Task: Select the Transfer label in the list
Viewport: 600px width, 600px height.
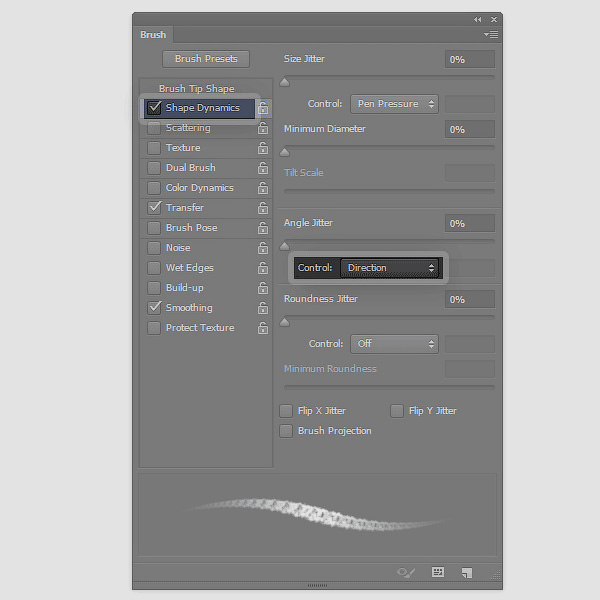Action: click(184, 208)
